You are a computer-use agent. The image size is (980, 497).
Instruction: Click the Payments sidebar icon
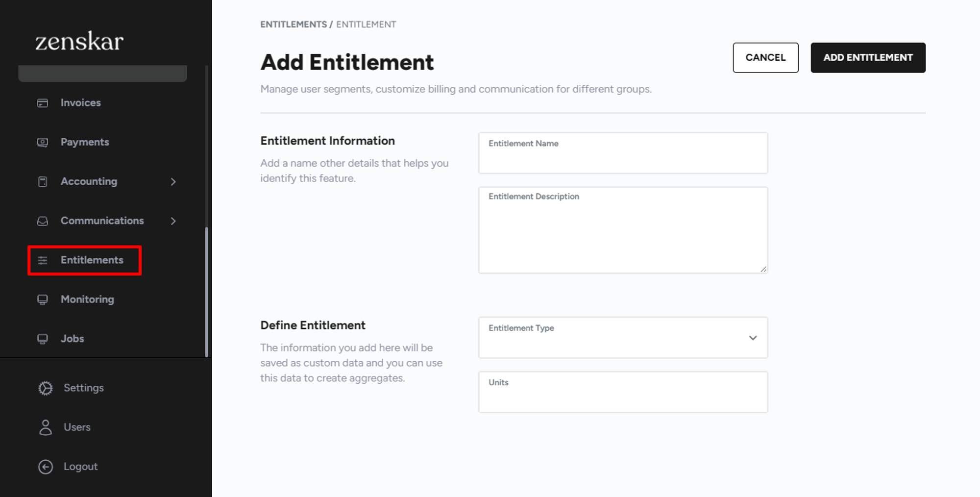click(43, 142)
